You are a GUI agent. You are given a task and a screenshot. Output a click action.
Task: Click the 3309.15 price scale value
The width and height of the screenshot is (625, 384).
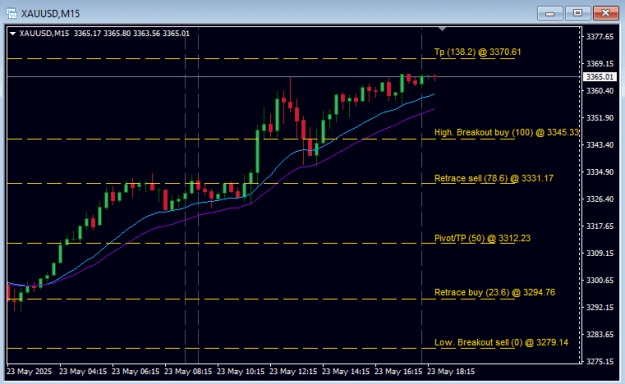[599, 253]
